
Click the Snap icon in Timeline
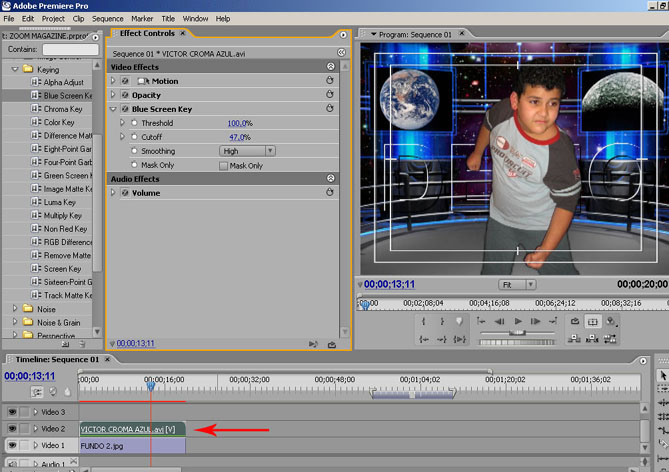(x=36, y=391)
